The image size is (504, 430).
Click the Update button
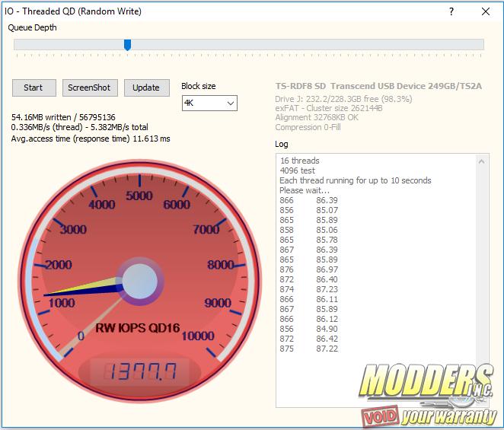pos(147,88)
